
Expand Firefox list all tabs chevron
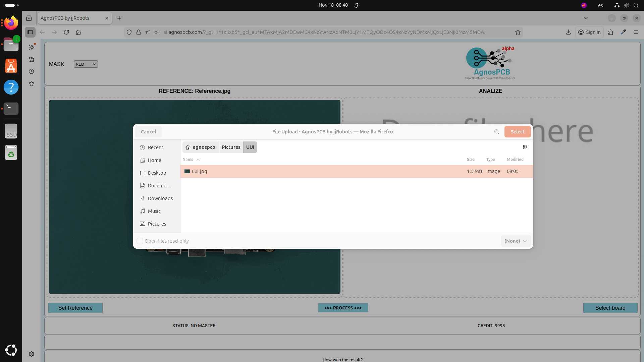pos(586,18)
